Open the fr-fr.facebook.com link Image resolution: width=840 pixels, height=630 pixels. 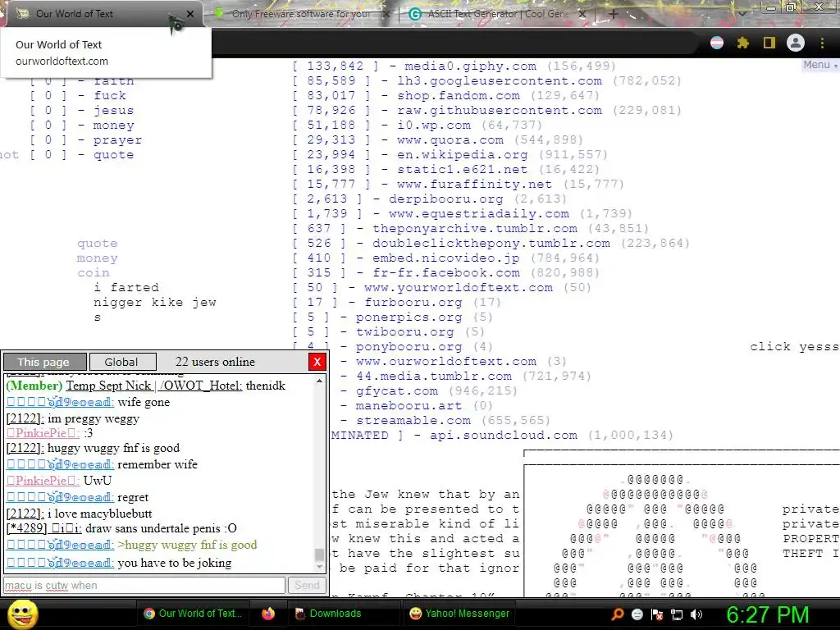pos(445,272)
